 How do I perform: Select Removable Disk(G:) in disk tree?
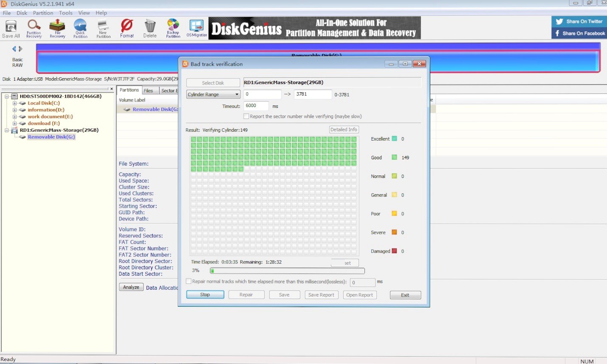tap(51, 137)
